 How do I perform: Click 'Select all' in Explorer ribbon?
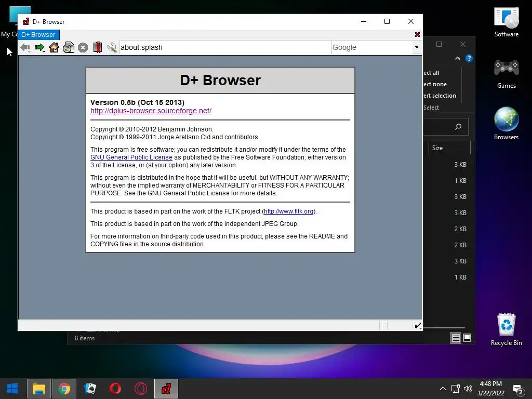[431, 73]
